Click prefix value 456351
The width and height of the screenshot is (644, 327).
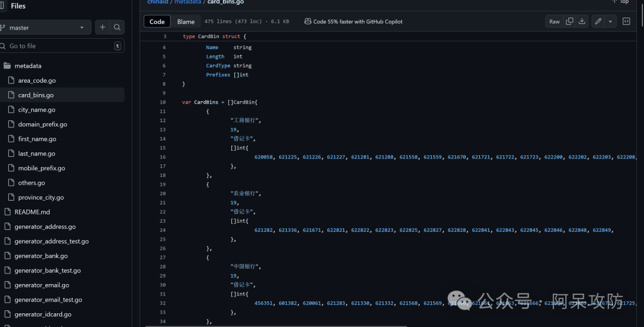264,303
